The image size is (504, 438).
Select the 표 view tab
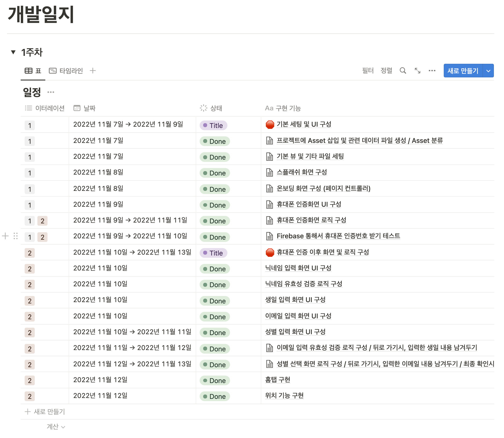tap(33, 71)
